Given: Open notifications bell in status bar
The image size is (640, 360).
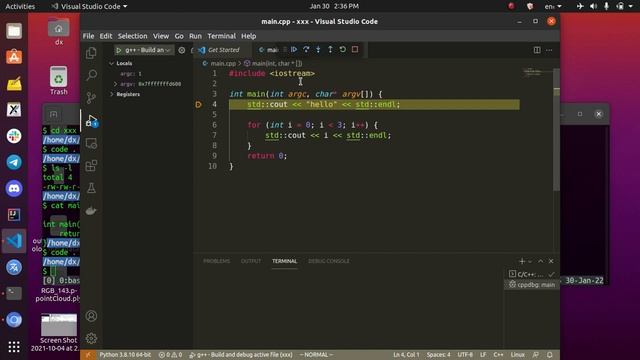Looking at the screenshot, I should [550, 355].
